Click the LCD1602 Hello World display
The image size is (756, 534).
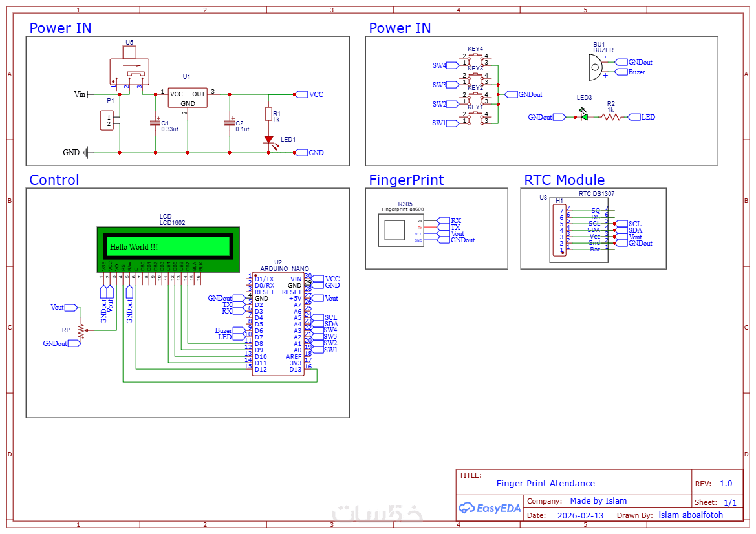[x=168, y=249]
